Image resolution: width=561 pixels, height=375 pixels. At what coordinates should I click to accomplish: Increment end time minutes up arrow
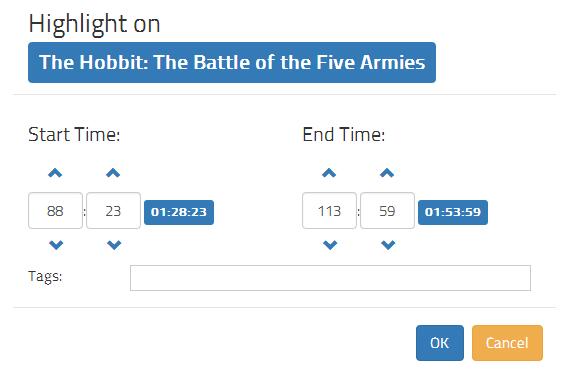point(329,173)
